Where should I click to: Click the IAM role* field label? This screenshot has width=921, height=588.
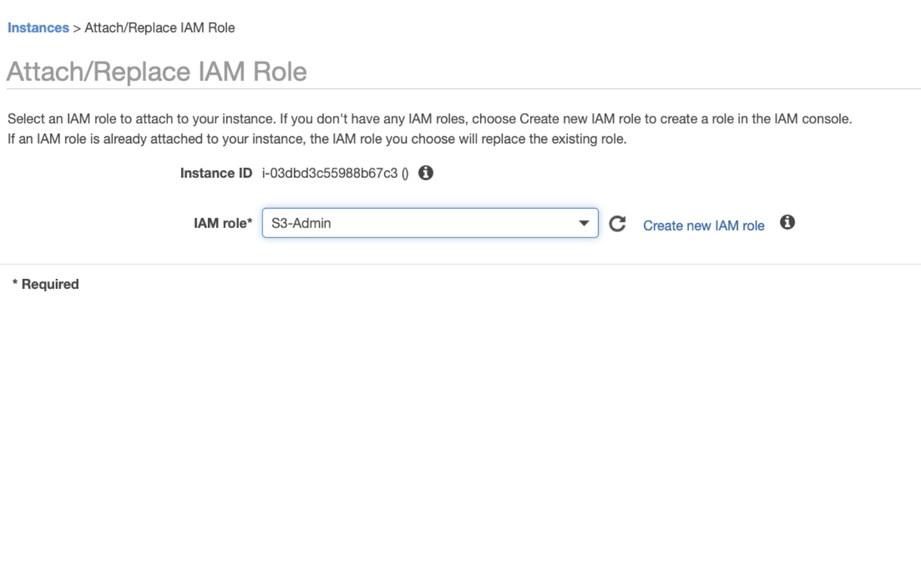click(x=223, y=223)
